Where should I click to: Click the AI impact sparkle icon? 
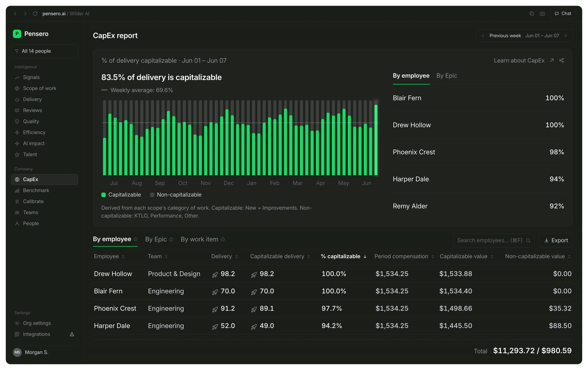(x=17, y=144)
